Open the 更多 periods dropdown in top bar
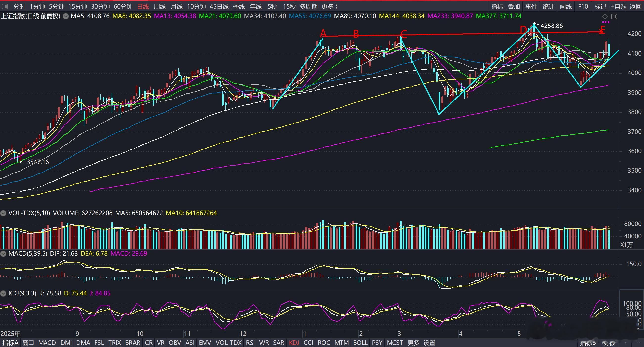 pyautogui.click(x=329, y=6)
